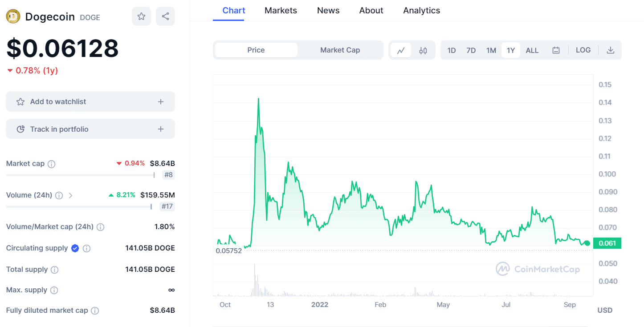Click the Track in portfolio button
This screenshot has width=644, height=327.
click(90, 129)
